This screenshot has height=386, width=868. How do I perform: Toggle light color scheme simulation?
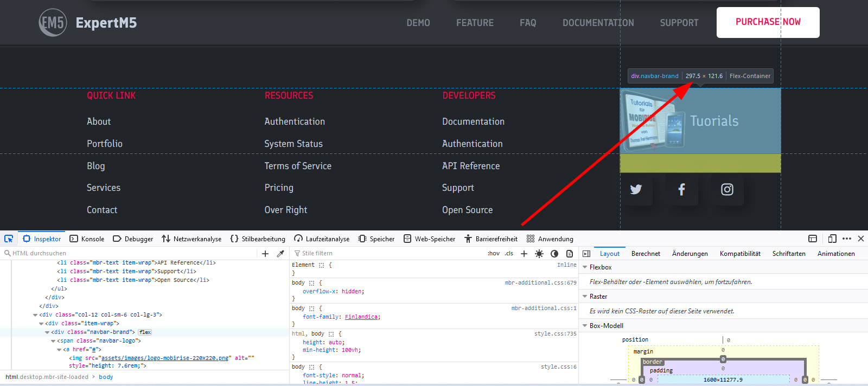pos(539,254)
